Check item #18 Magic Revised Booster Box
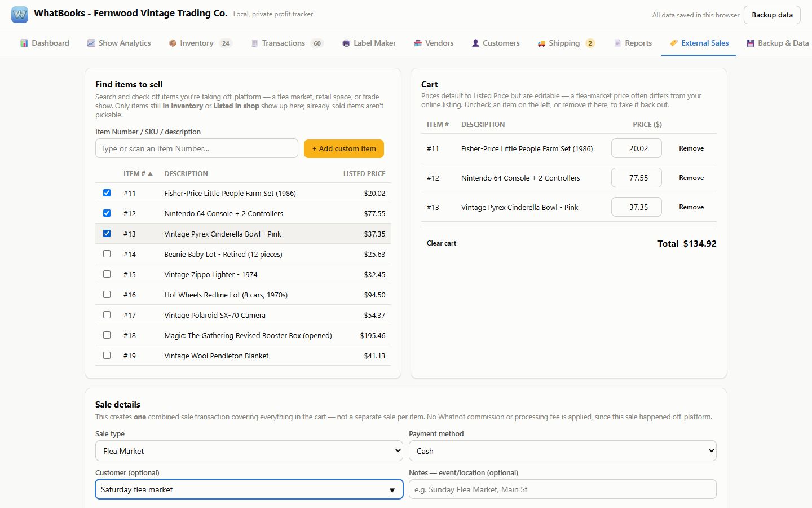The height and width of the screenshot is (508, 812). point(107,335)
